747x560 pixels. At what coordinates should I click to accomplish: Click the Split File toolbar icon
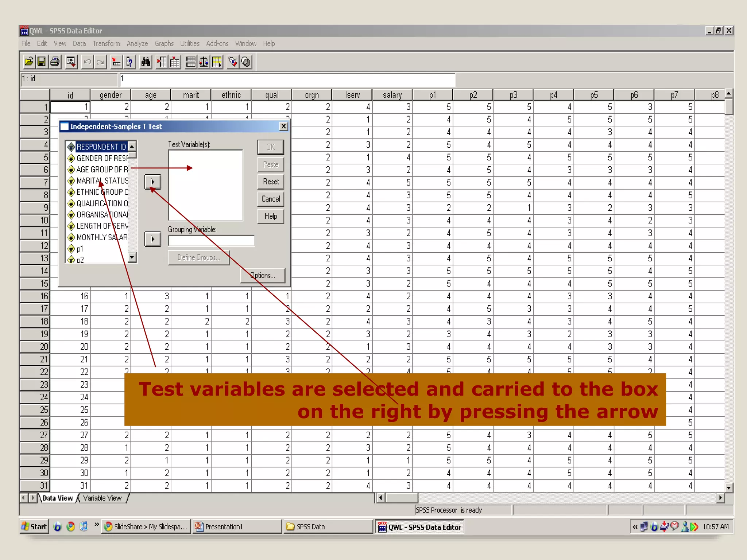point(191,62)
